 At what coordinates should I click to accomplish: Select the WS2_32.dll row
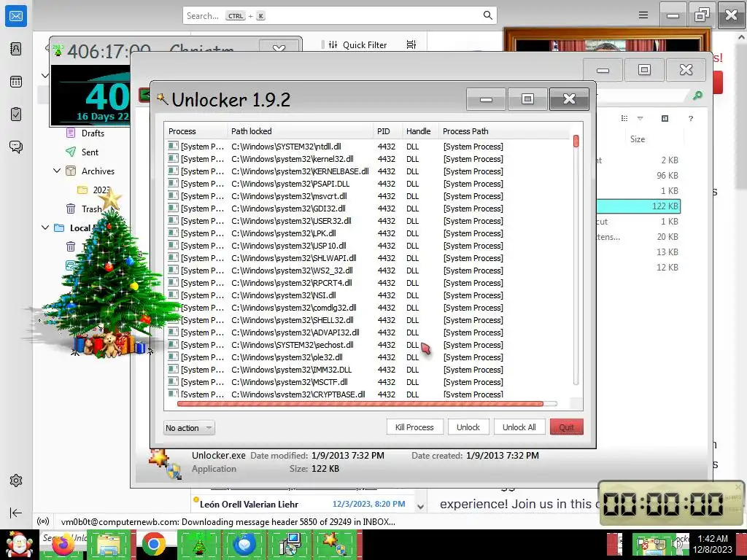pos(368,271)
